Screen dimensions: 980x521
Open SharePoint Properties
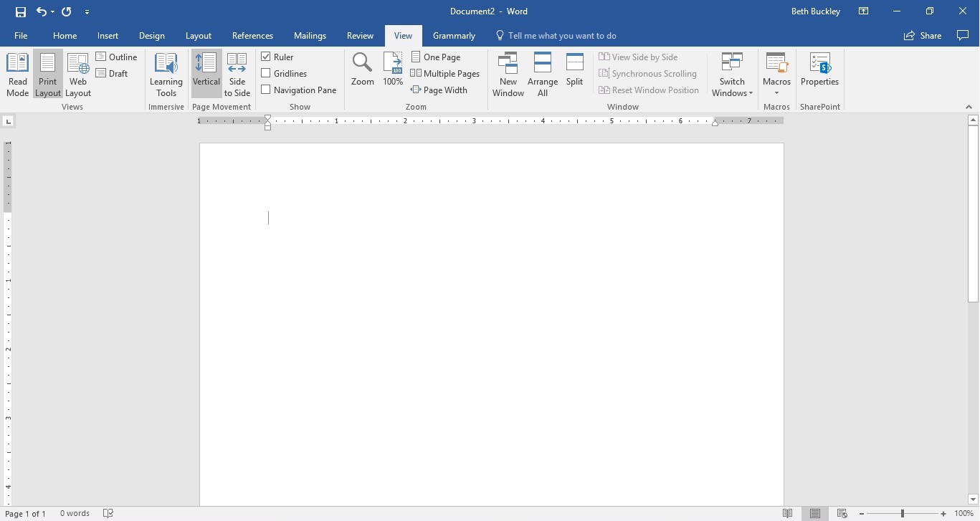(819, 70)
